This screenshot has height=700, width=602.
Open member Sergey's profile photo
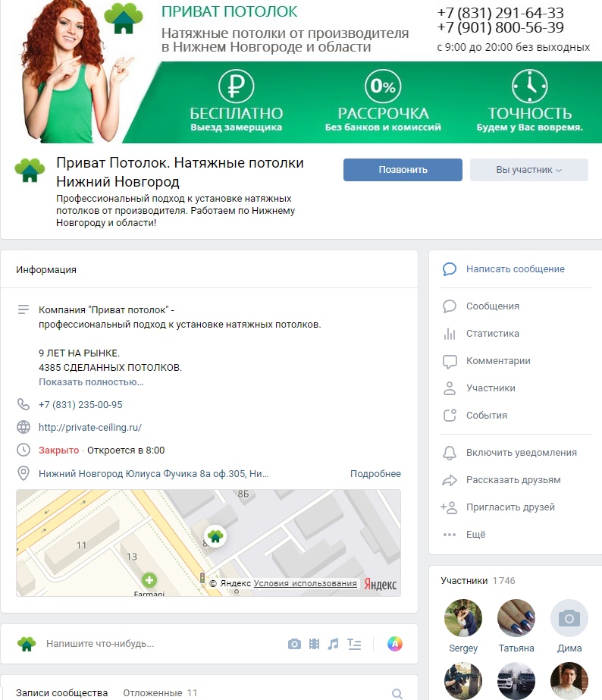(x=463, y=618)
